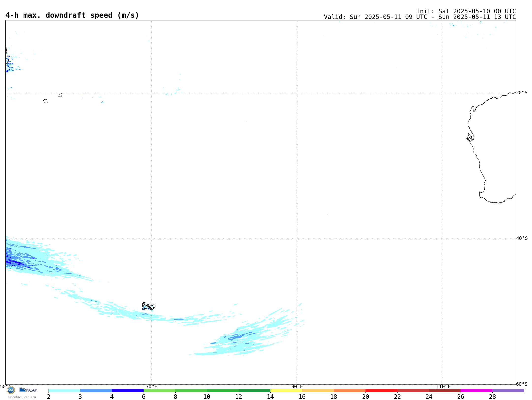
Task: Click the light green 6-8 swatch
Action: [159, 391]
